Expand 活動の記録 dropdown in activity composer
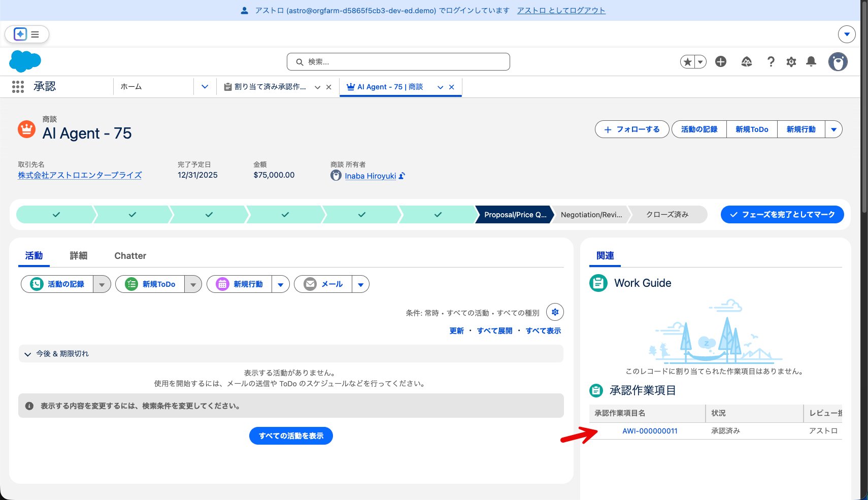This screenshot has width=868, height=500. [102, 284]
